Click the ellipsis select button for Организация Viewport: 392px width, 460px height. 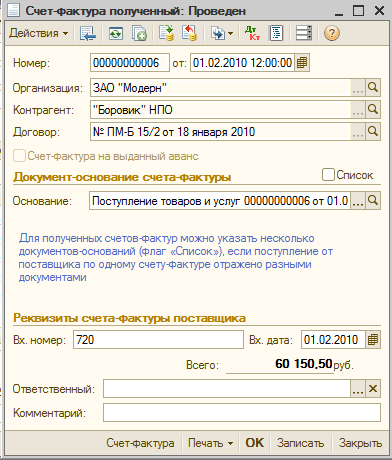click(x=358, y=88)
